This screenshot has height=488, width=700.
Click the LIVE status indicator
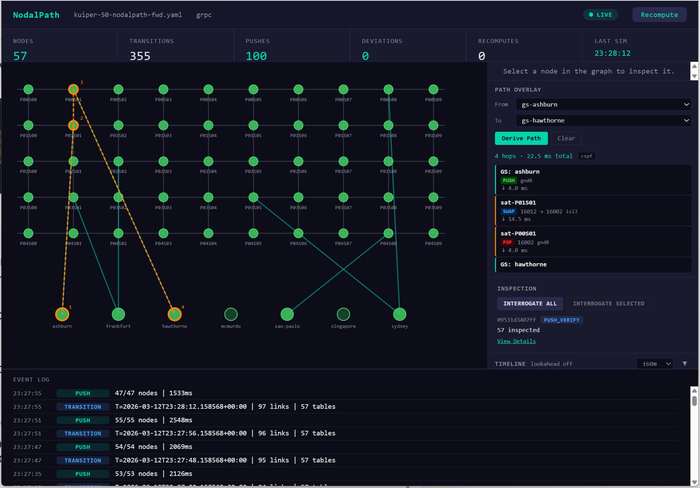[600, 15]
